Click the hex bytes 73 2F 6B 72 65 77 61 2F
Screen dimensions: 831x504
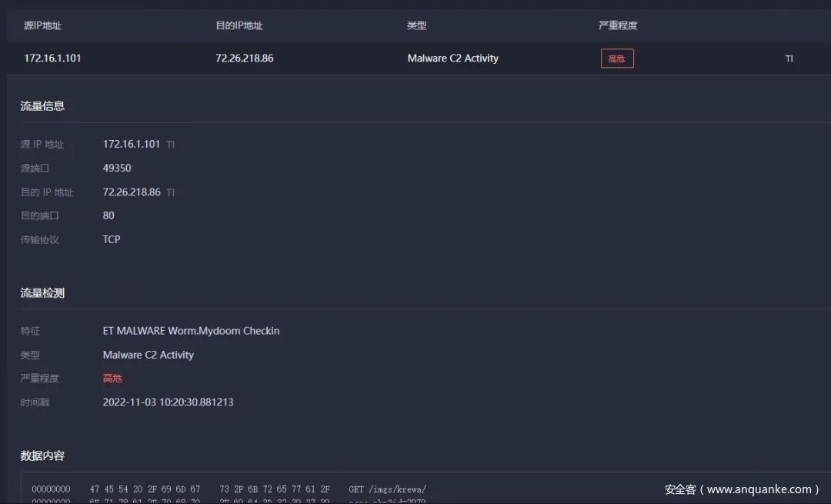(x=275, y=489)
